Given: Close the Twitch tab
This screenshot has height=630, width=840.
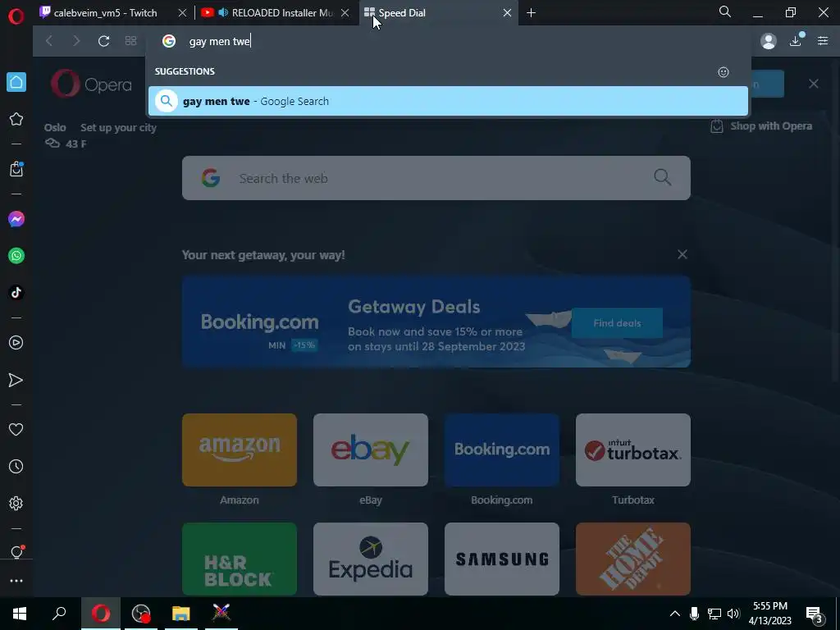Looking at the screenshot, I should click(182, 13).
